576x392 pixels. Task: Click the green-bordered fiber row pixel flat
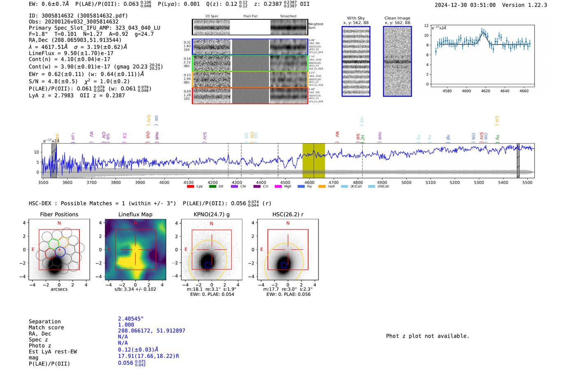pyautogui.click(x=250, y=63)
